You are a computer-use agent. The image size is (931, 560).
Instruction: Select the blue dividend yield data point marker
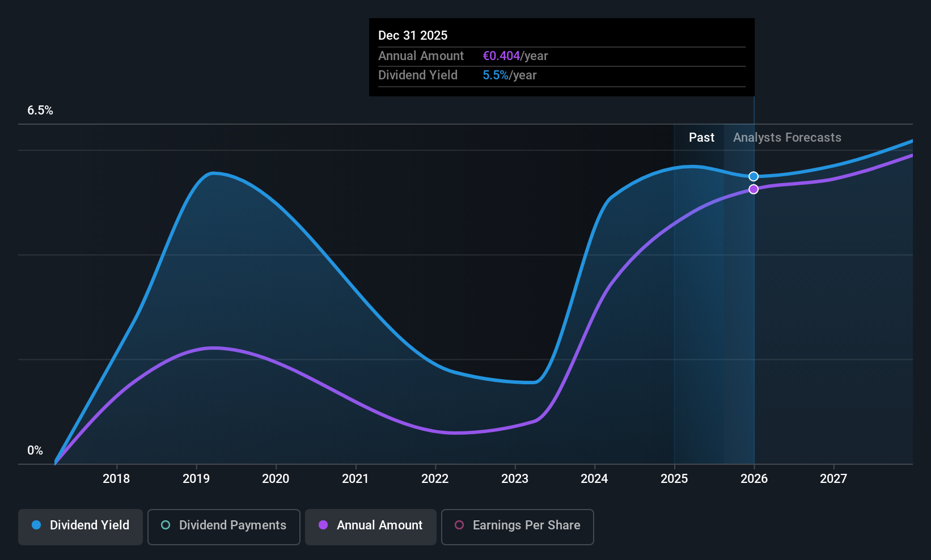[x=754, y=176]
